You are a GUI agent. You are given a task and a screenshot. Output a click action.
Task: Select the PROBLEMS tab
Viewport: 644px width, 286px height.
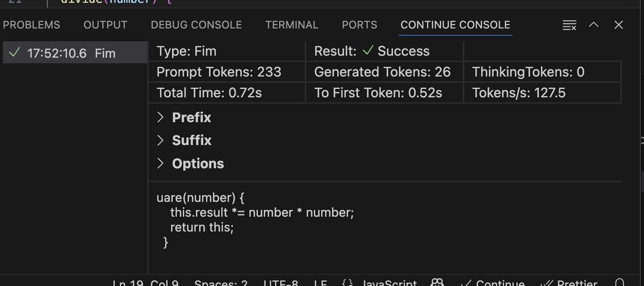pos(31,24)
